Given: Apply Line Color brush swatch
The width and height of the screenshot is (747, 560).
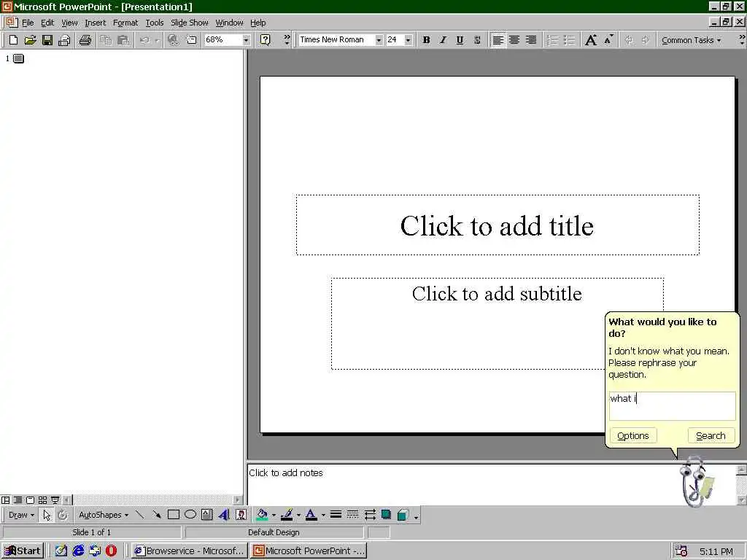Looking at the screenshot, I should pos(287,515).
